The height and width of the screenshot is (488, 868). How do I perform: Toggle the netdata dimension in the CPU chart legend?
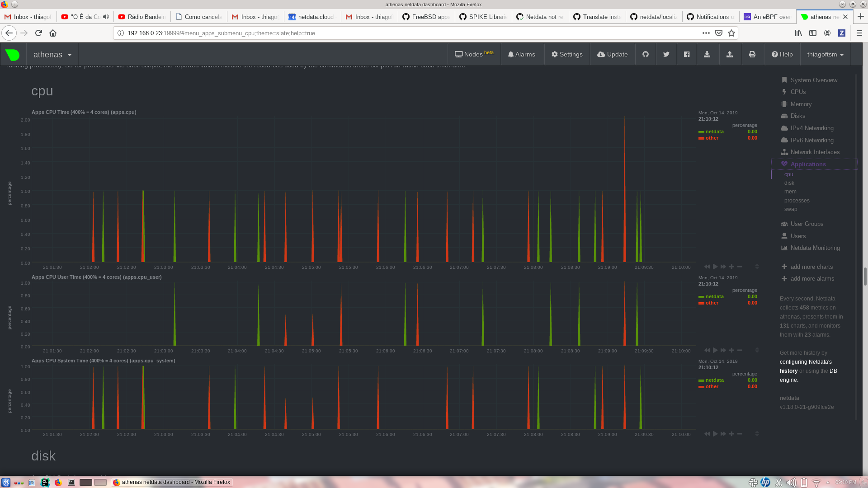coord(713,131)
